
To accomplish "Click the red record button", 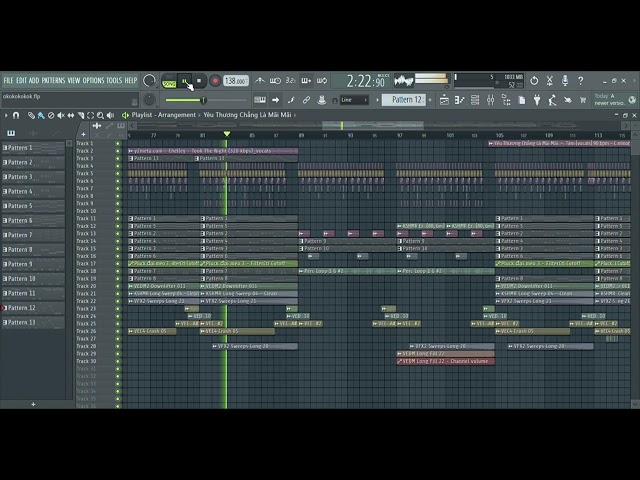I will [x=215, y=81].
